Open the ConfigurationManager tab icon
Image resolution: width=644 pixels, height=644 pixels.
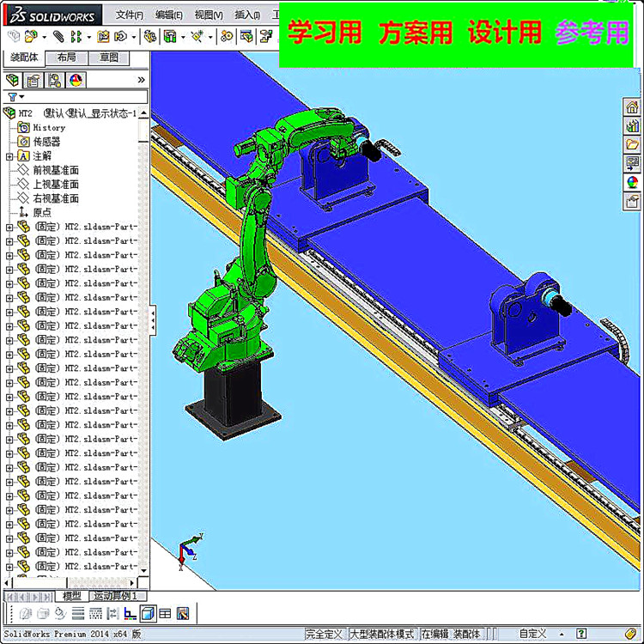point(54,80)
